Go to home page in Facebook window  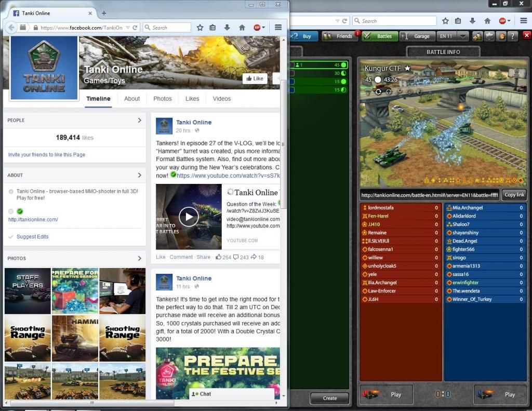(x=242, y=28)
